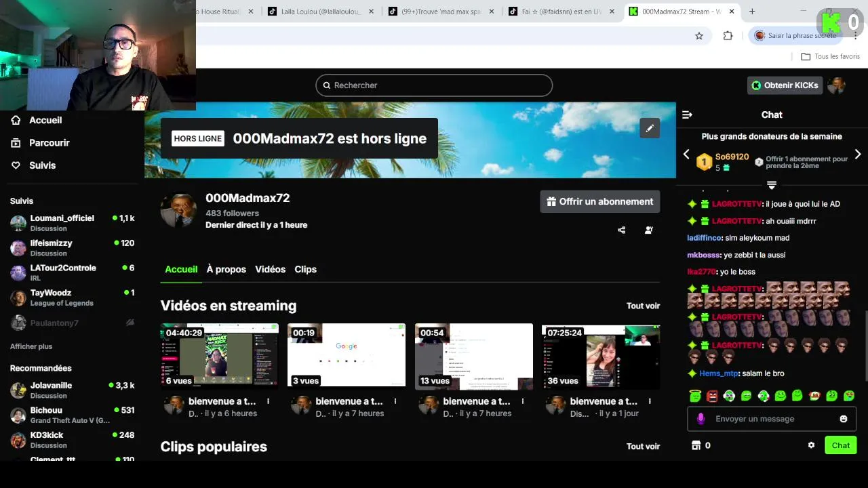Click the 000Madmax72 channel profile picture
Image resolution: width=868 pixels, height=488 pixels.
[178, 210]
